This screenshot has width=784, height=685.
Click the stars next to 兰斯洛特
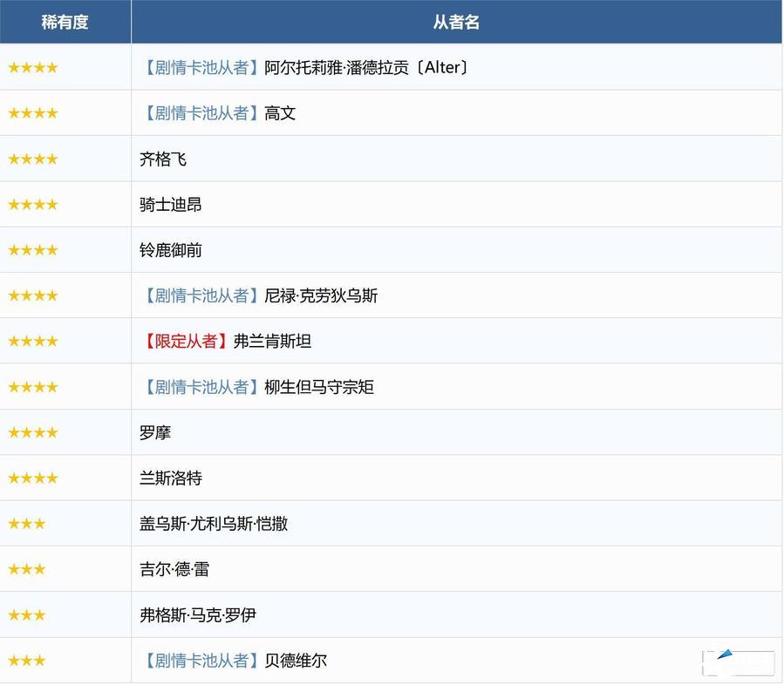tap(33, 478)
